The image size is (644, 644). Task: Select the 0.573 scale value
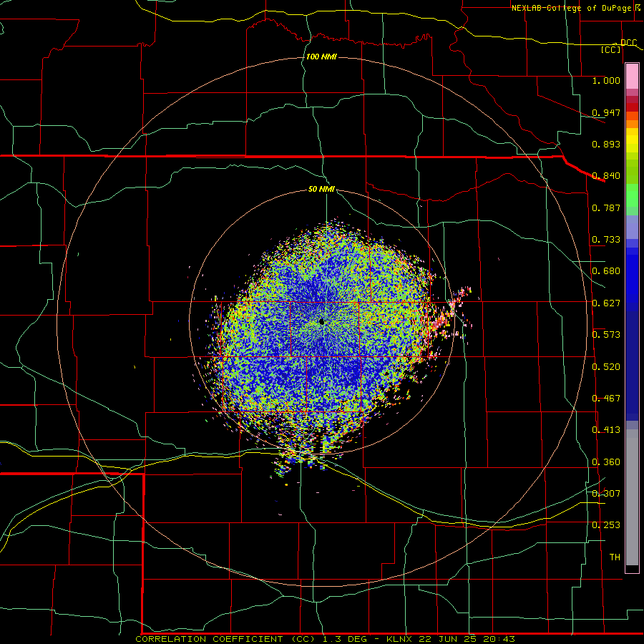(606, 335)
